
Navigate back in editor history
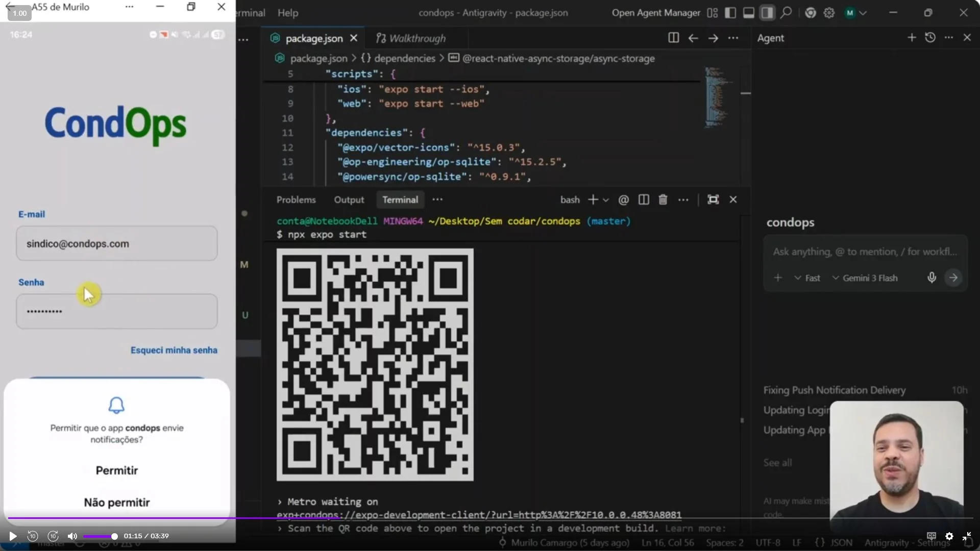pos(693,38)
